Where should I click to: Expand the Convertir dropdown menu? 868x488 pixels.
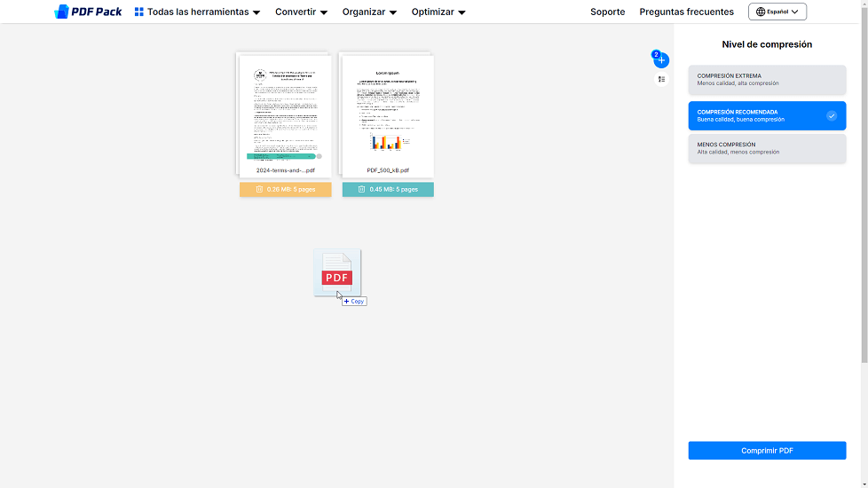[x=301, y=12]
